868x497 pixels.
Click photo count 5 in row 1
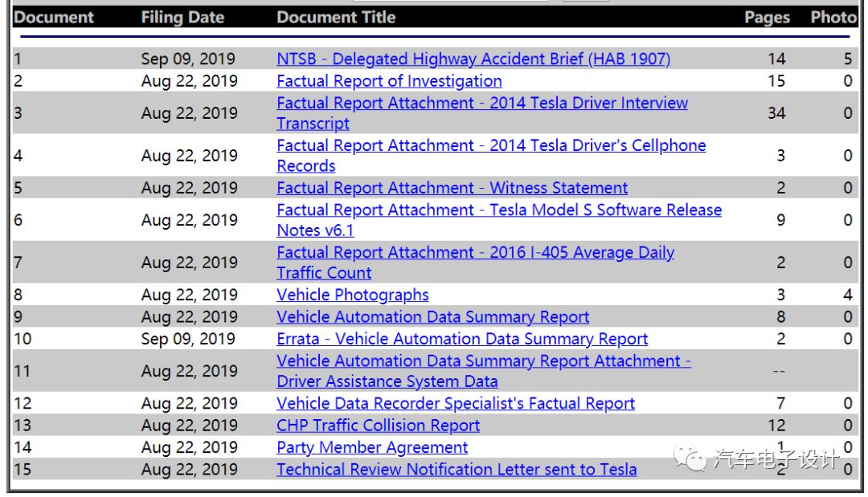click(848, 59)
